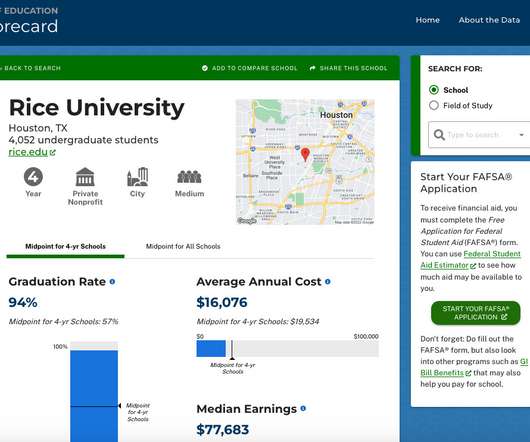The height and width of the screenshot is (442, 530).
Task: Add Rice University to compare list
Action: click(249, 68)
